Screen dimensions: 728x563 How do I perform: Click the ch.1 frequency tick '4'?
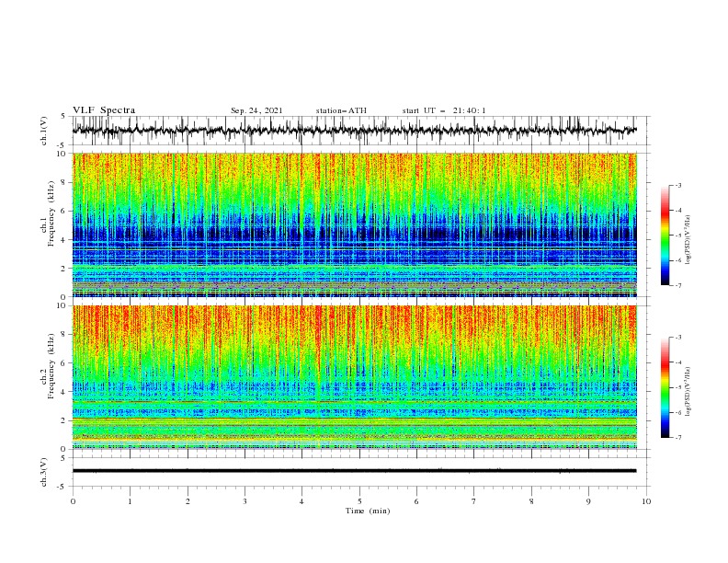(64, 240)
